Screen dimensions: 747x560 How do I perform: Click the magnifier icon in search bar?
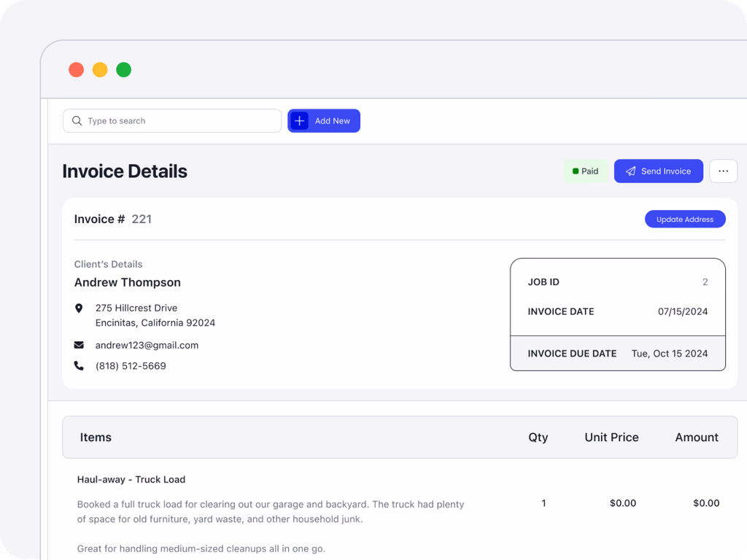click(x=77, y=121)
